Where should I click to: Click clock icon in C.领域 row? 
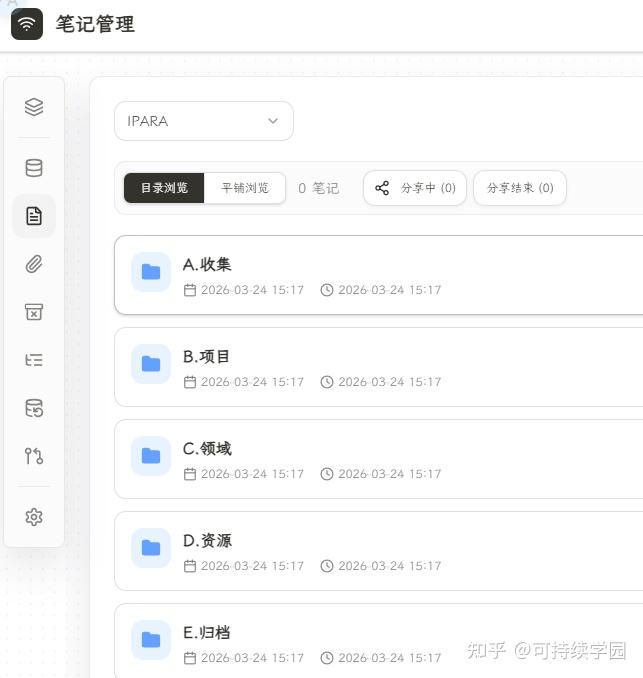coord(327,474)
